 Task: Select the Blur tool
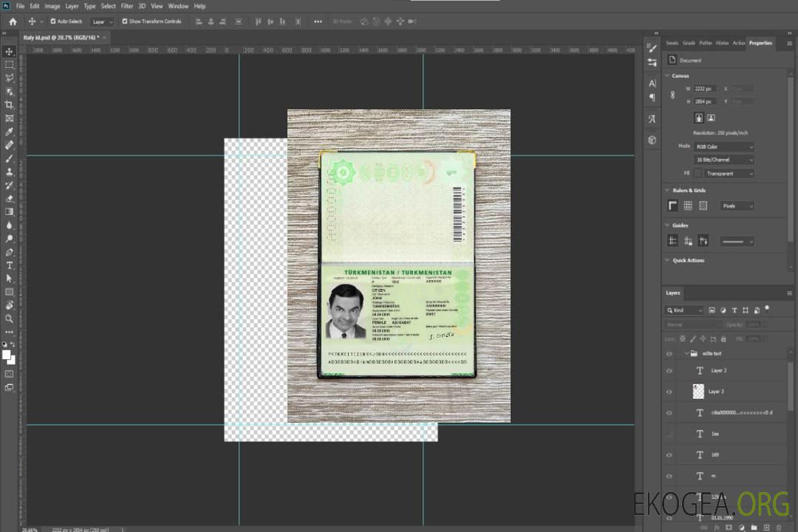pos(9,225)
